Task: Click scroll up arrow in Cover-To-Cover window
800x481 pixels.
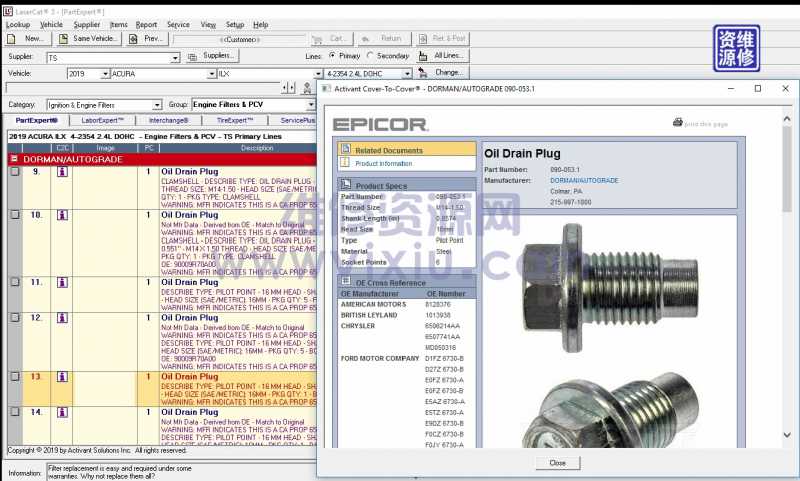Action: pyautogui.click(x=787, y=119)
